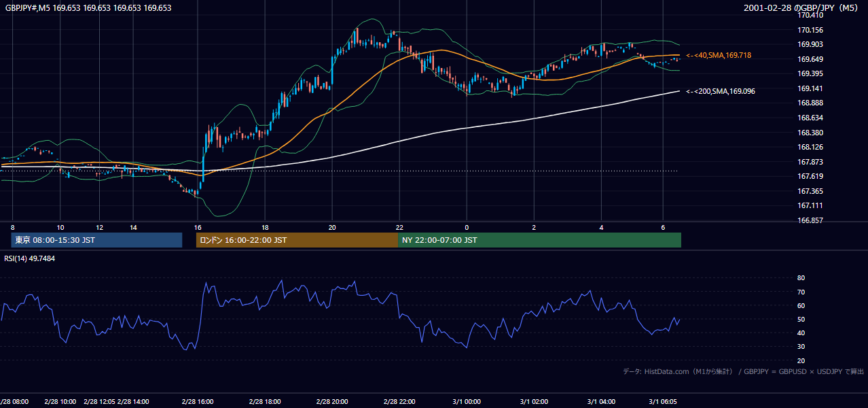Click the GBPJPY#,M5 symbol header text
The image size is (868, 408).
[x=88, y=8]
